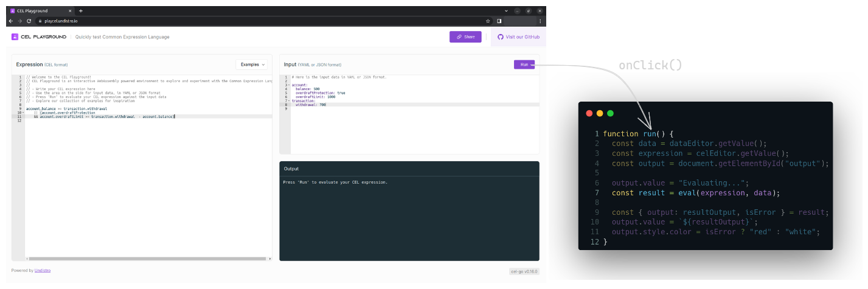Screen dimensions: 868x289
Task: Collapse the 'transaction:' block in the input editor
Action: tap(289, 101)
